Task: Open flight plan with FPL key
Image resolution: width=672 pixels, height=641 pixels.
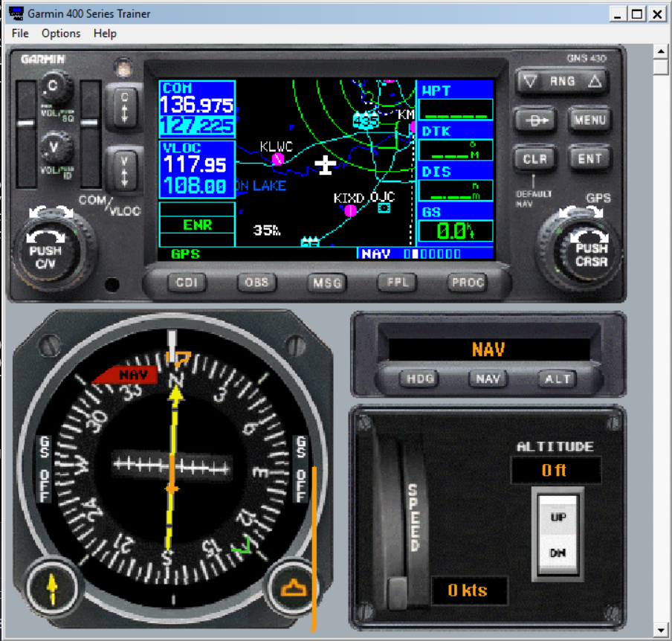Action: point(397,282)
